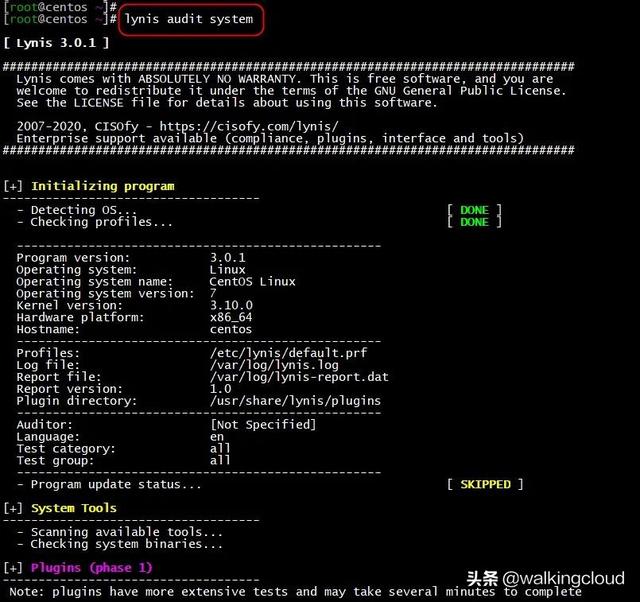Viewport: 640px width, 602px height.
Task: Click the SKIPPED status text
Action: (x=486, y=484)
